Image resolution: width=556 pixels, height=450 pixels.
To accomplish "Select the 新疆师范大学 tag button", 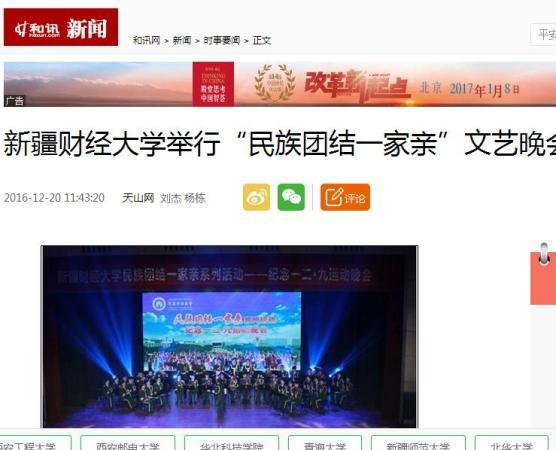I will [x=418, y=443].
